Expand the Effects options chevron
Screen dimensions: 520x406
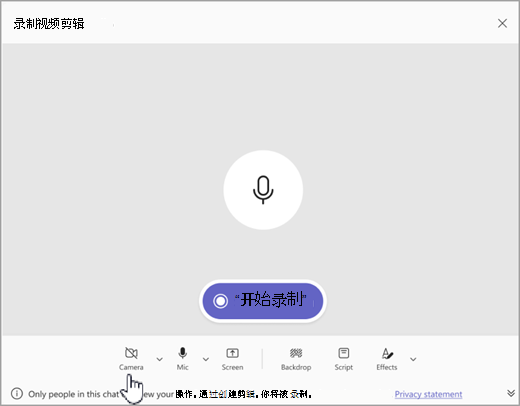pos(413,359)
